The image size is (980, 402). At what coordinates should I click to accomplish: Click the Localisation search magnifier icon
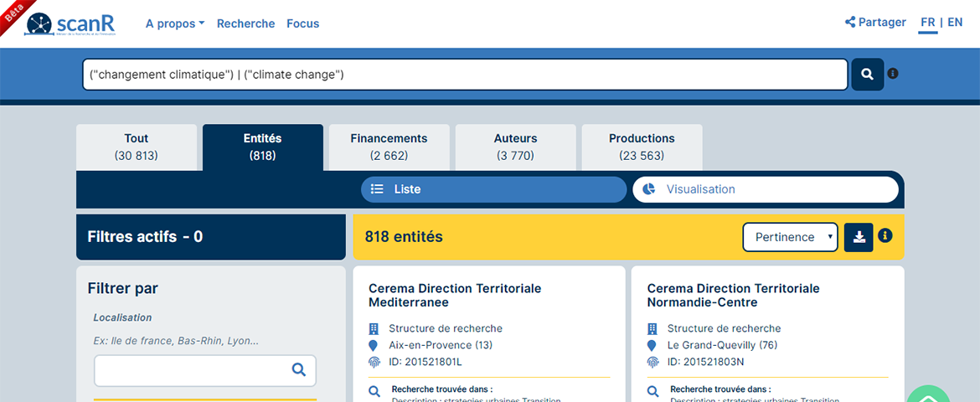tap(299, 369)
